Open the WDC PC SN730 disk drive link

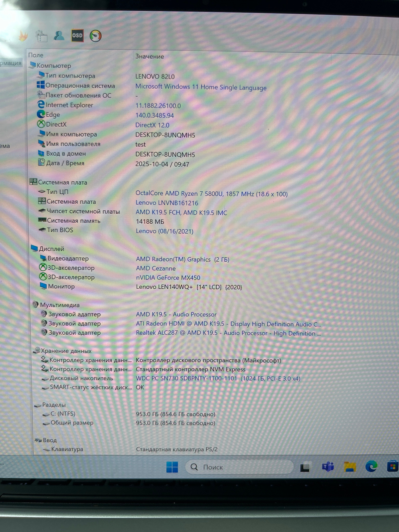coord(218,378)
